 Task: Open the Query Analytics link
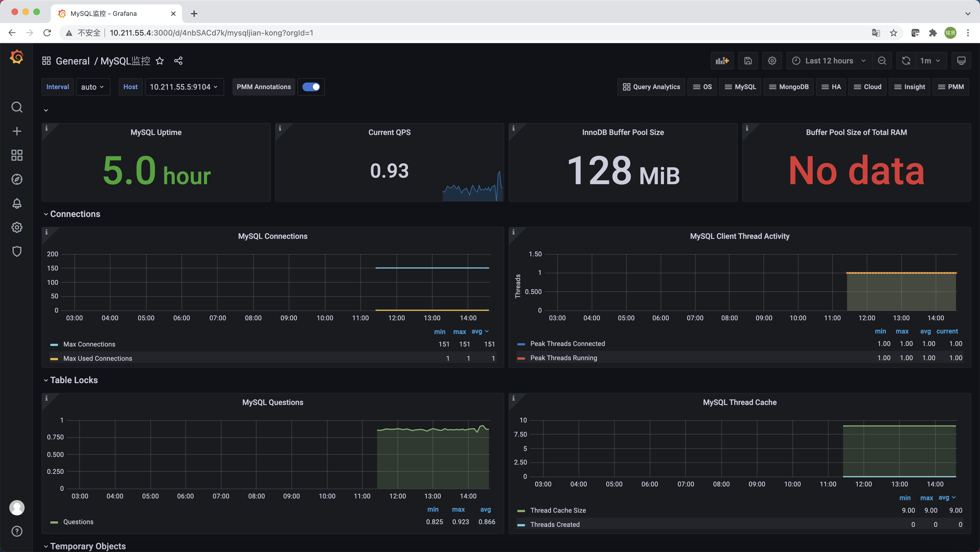pos(651,87)
